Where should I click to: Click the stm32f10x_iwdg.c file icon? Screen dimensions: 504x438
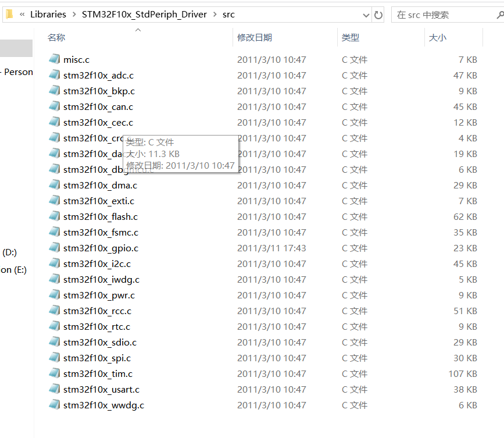coord(54,279)
